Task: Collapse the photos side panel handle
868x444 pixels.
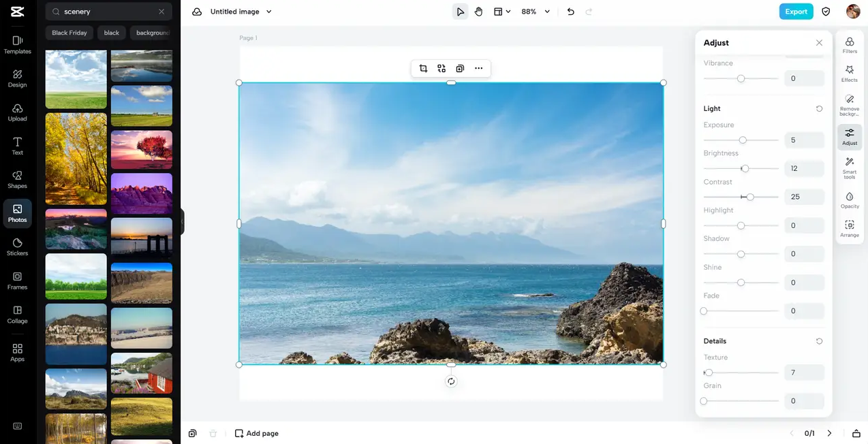Action: [x=183, y=222]
